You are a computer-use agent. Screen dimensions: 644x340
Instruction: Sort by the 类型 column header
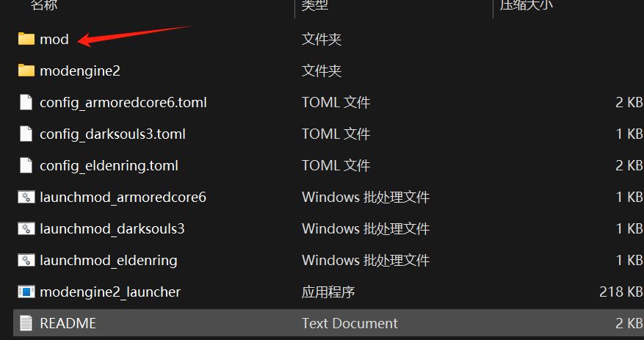point(314,5)
